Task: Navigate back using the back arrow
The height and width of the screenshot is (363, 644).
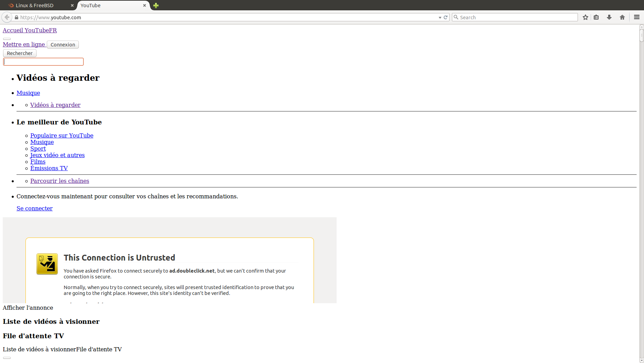Action: coord(7,17)
